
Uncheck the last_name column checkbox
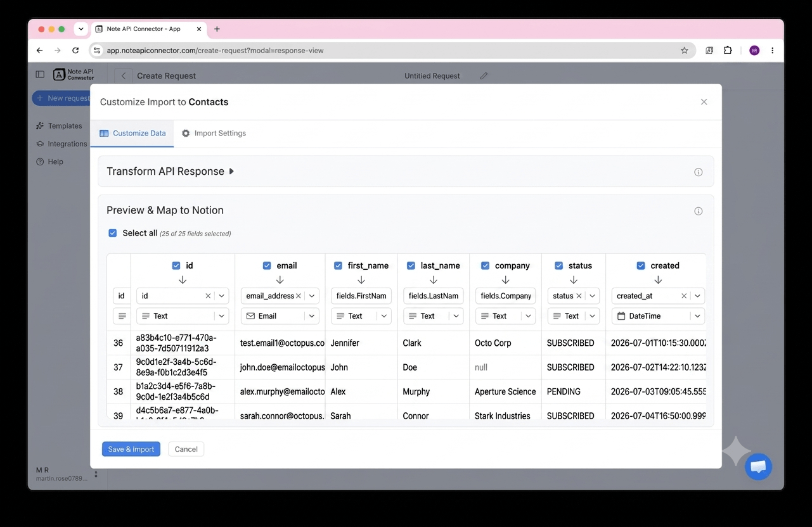click(411, 266)
